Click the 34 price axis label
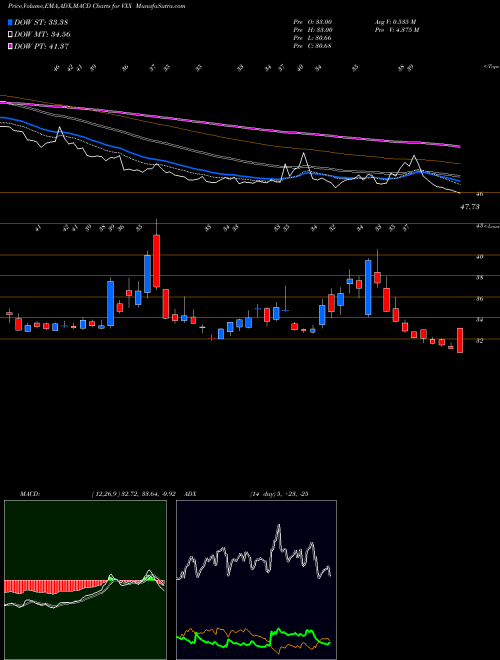This screenshot has width=500, height=660. 480,320
